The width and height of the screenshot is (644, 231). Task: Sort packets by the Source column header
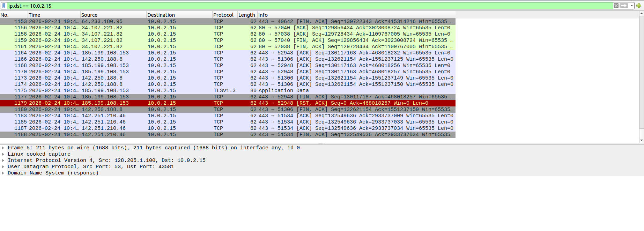pos(113,15)
